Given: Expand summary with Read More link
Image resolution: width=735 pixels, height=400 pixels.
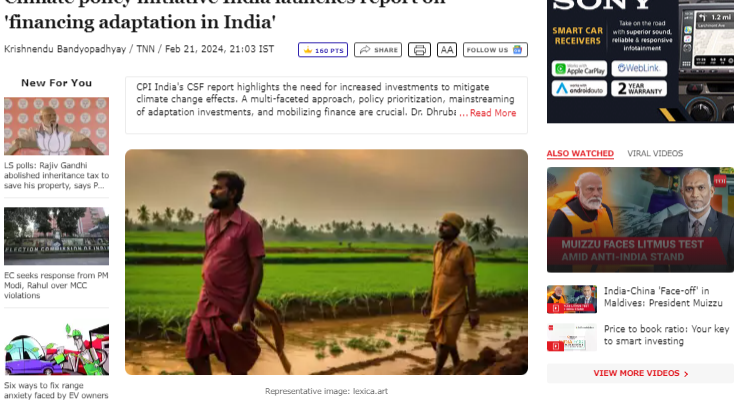Looking at the screenshot, I should 488,113.
